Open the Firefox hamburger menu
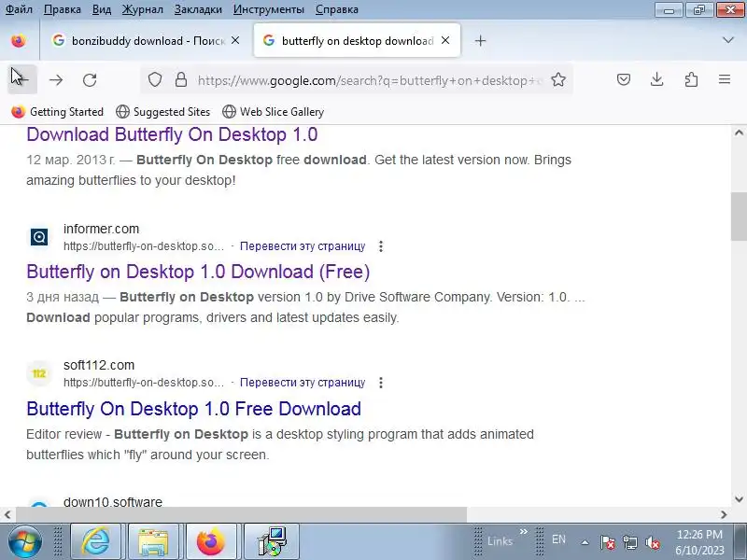Viewport: 747px width, 560px height. (725, 79)
